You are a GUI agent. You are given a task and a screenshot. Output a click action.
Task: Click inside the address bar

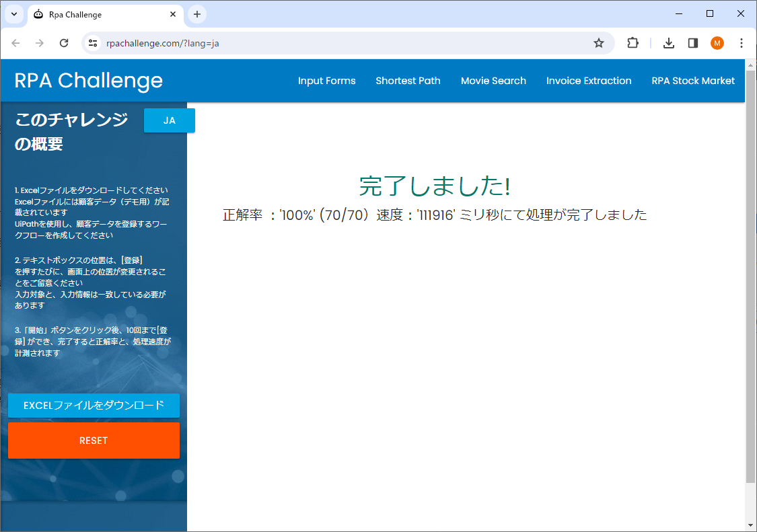(x=269, y=42)
